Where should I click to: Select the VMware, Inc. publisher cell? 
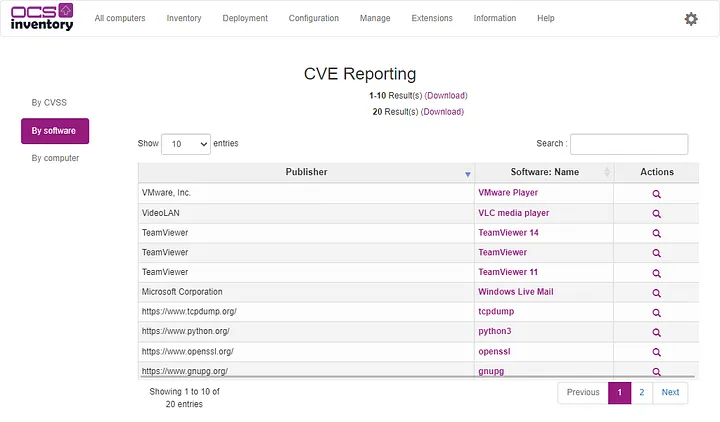(306, 193)
